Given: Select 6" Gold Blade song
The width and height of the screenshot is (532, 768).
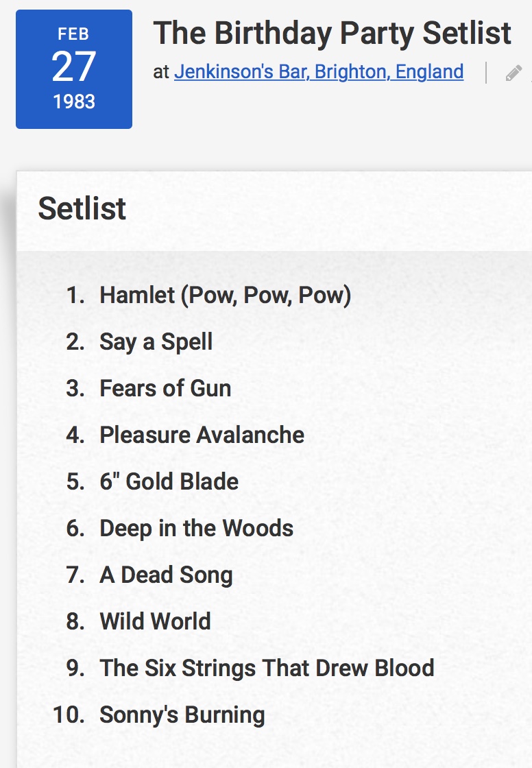Looking at the screenshot, I should [x=169, y=481].
